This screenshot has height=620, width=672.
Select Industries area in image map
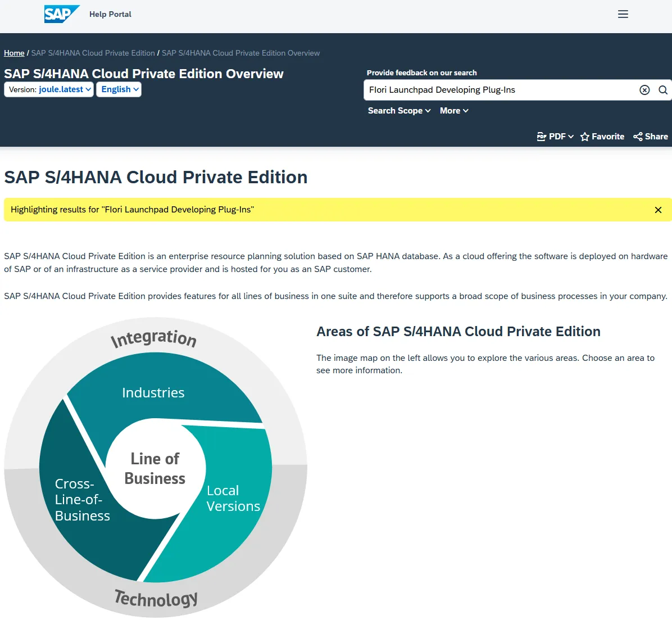[x=153, y=392]
